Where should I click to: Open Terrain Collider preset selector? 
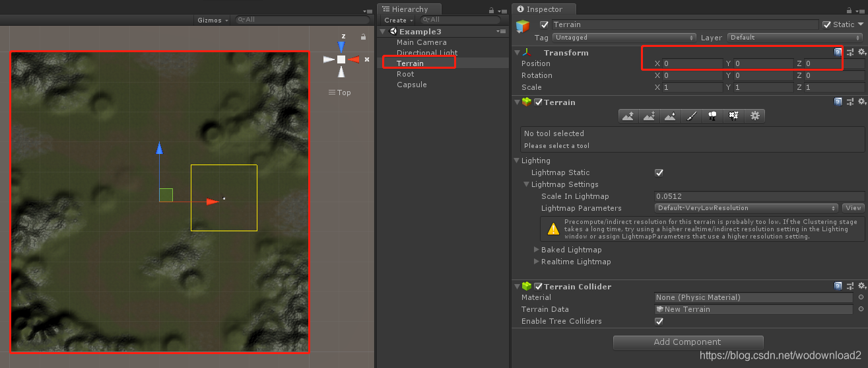(850, 286)
